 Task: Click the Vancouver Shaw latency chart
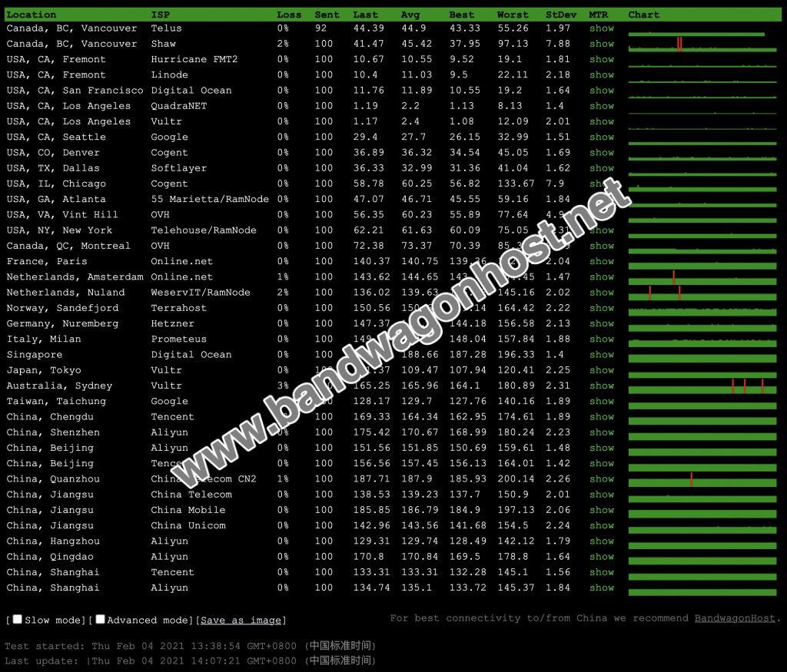tap(702, 45)
